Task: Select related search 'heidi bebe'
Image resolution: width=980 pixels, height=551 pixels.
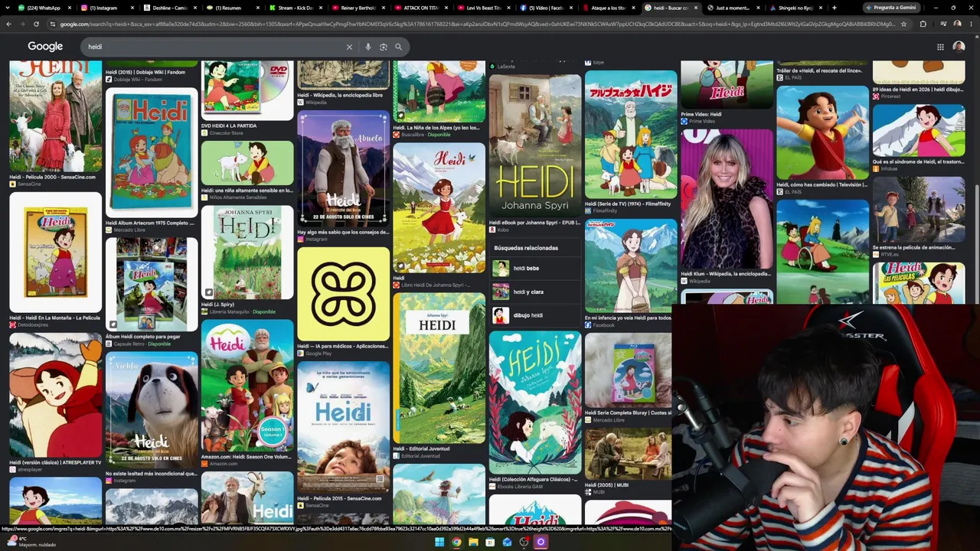Action: [534, 269]
